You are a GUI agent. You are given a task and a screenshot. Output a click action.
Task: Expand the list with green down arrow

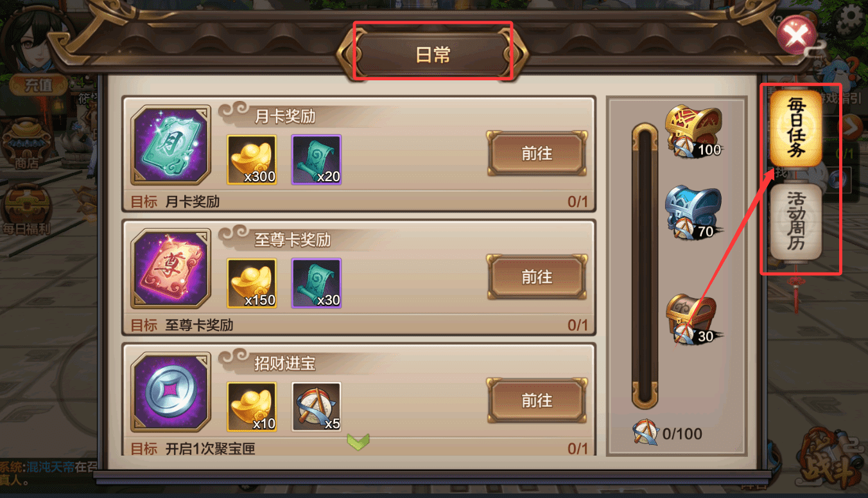[x=358, y=441]
